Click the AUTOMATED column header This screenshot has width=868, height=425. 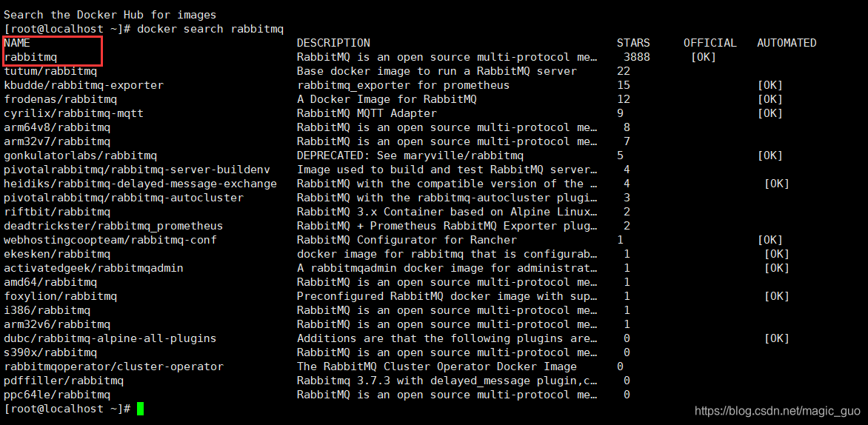[x=787, y=43]
